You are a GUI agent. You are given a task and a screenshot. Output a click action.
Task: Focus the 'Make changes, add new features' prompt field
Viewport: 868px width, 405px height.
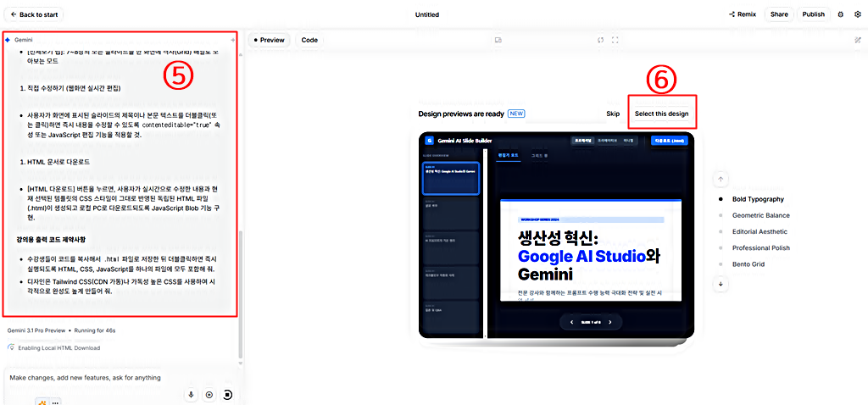[x=86, y=378]
